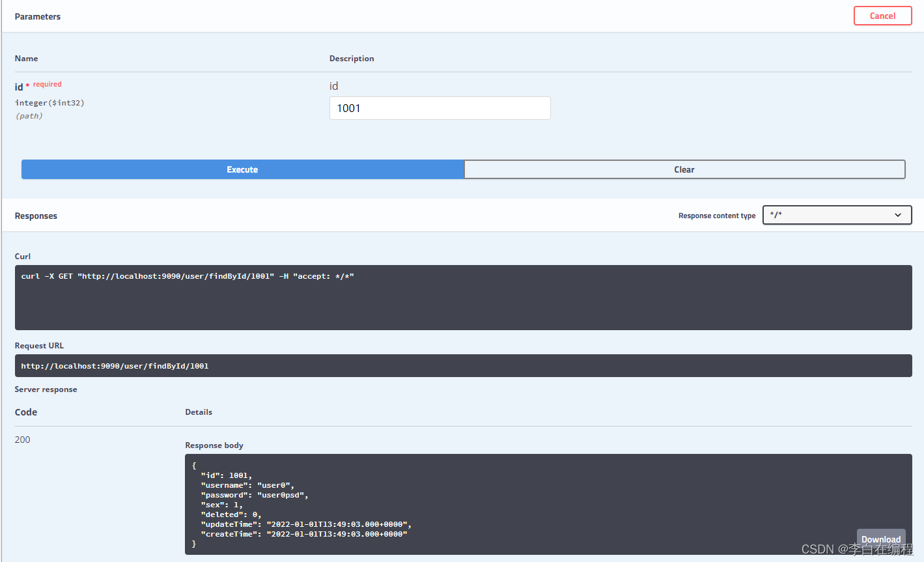Click the Response body label
924x562 pixels.
pyautogui.click(x=214, y=445)
